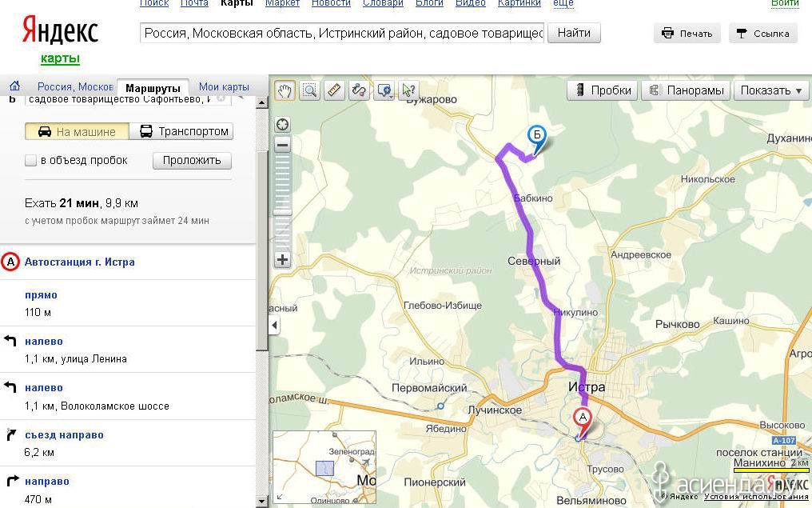The height and width of the screenshot is (508, 812).
Task: Activate the zoom-to-area magnifier tool
Action: (309, 90)
